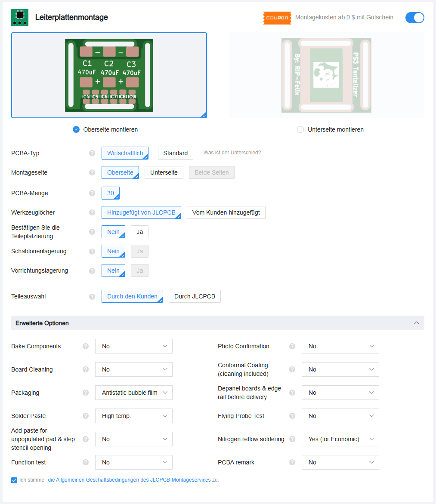Open the Conformal Coating dropdown

340,369
